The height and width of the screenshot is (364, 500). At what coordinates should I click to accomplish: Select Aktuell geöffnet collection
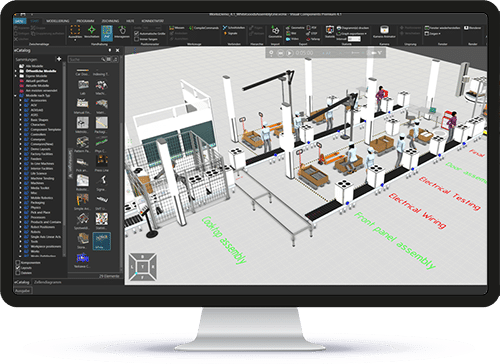coord(34,81)
